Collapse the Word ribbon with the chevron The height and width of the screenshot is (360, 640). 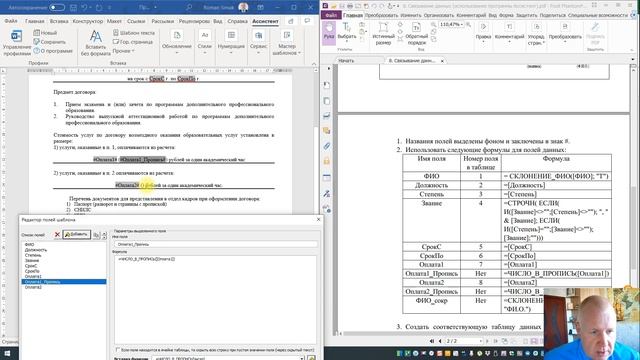click(x=314, y=64)
